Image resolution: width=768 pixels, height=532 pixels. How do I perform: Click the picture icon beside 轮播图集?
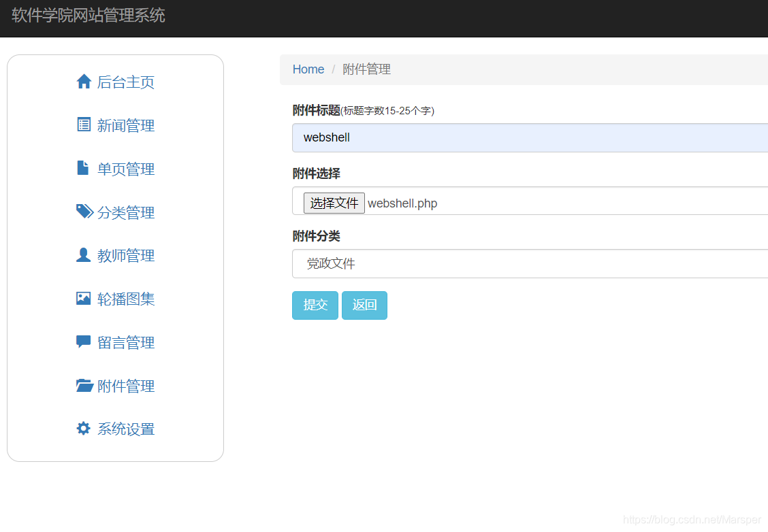tap(83, 298)
